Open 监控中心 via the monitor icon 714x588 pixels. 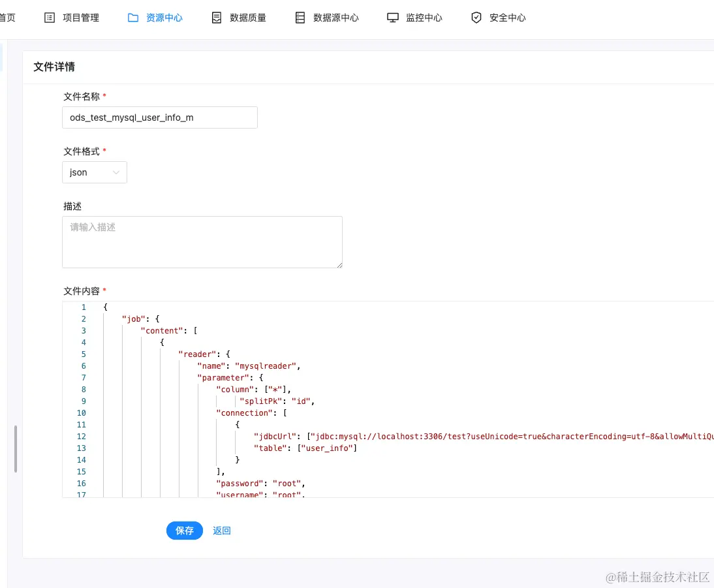(392, 17)
